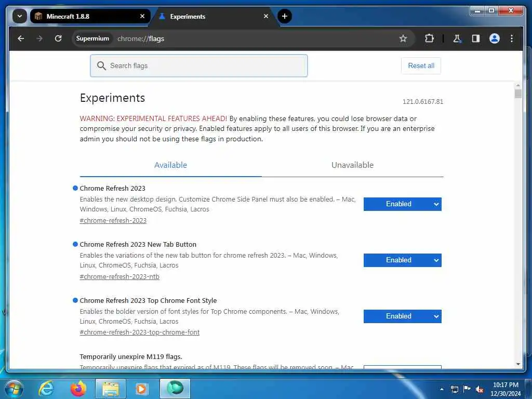This screenshot has width=532, height=399.
Task: Click the version number 121.0.6167.81
Action: (x=423, y=101)
